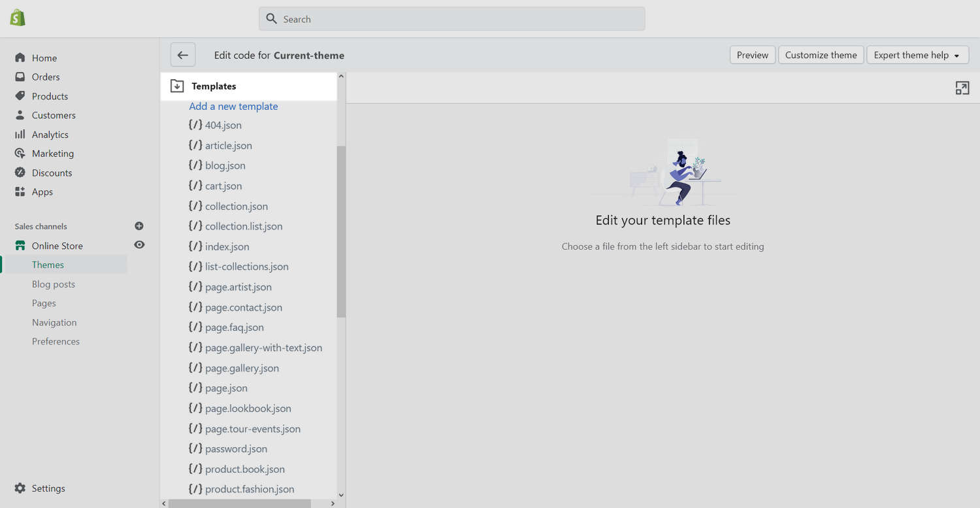Click the file icon beside password.json

[x=195, y=449]
